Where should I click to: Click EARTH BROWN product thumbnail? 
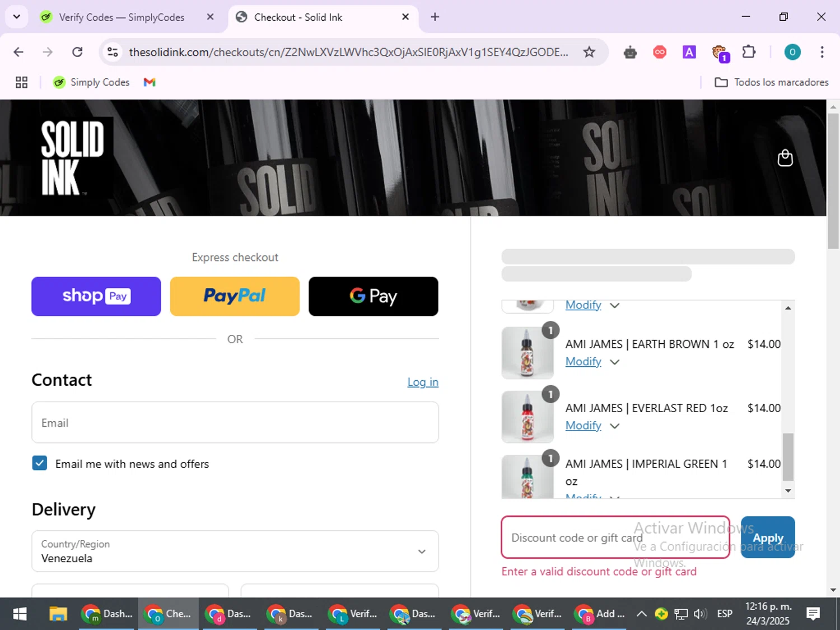click(528, 353)
